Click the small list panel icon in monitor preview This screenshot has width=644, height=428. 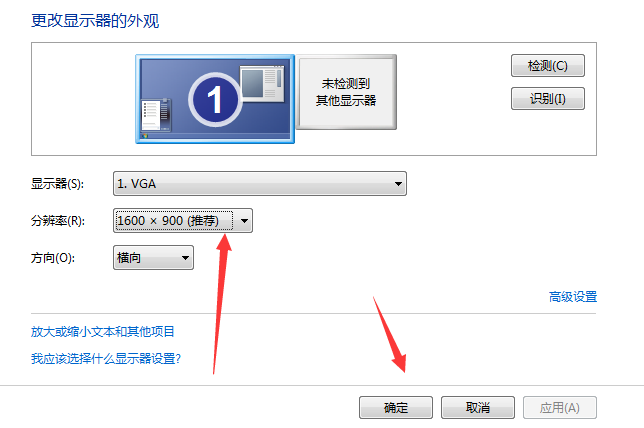click(x=156, y=115)
